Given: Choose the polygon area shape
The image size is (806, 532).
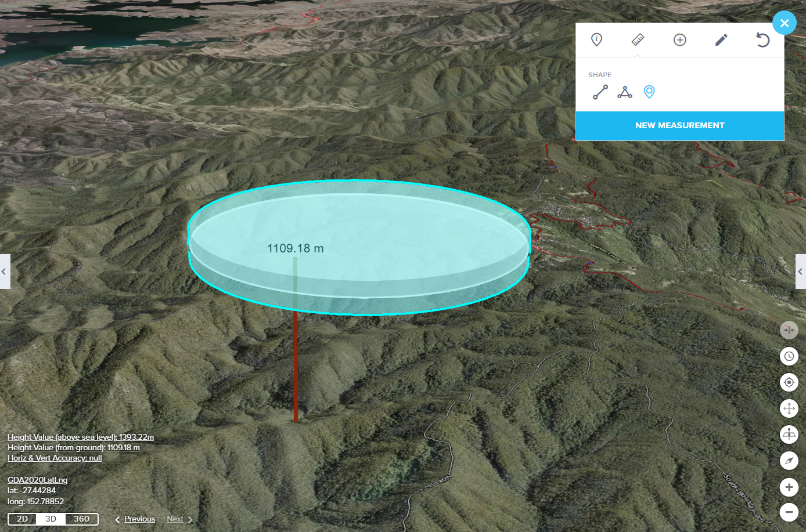Looking at the screenshot, I should [625, 92].
